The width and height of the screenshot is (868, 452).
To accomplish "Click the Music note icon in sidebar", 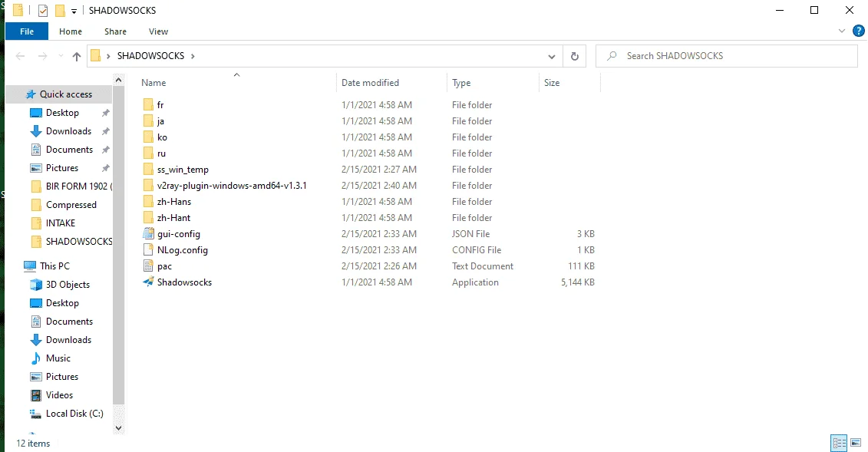I will point(36,358).
